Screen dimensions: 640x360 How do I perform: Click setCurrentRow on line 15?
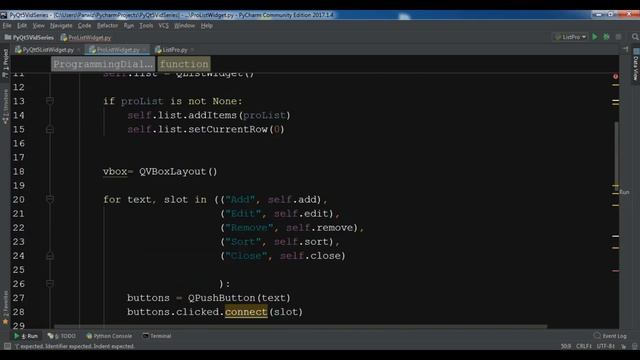point(228,129)
